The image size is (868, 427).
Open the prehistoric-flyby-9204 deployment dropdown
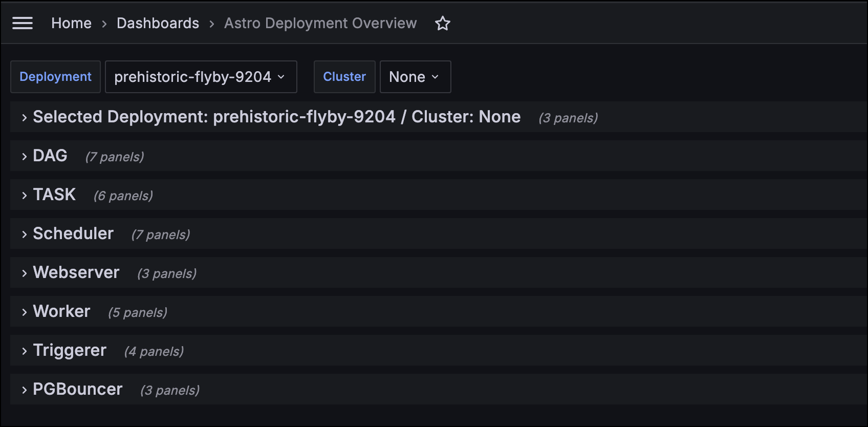[x=201, y=77]
